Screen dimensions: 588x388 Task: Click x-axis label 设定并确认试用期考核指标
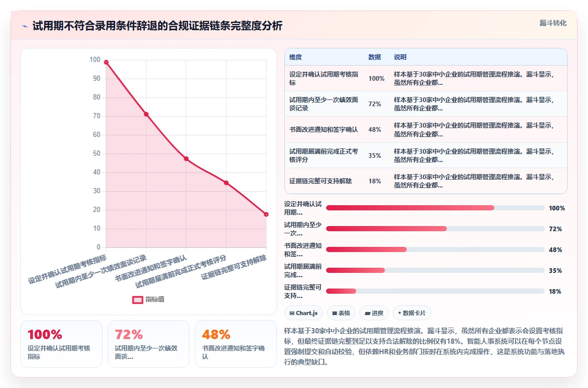(68, 269)
